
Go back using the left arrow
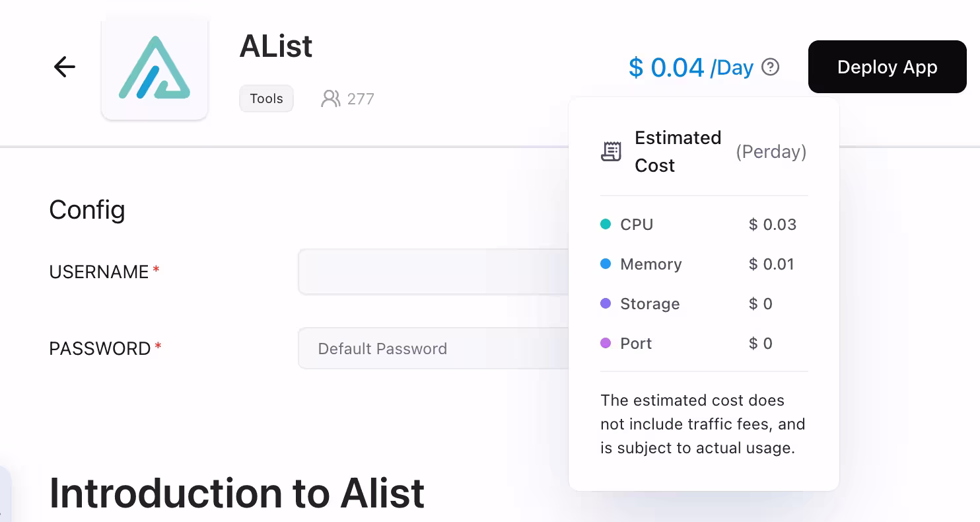(65, 67)
